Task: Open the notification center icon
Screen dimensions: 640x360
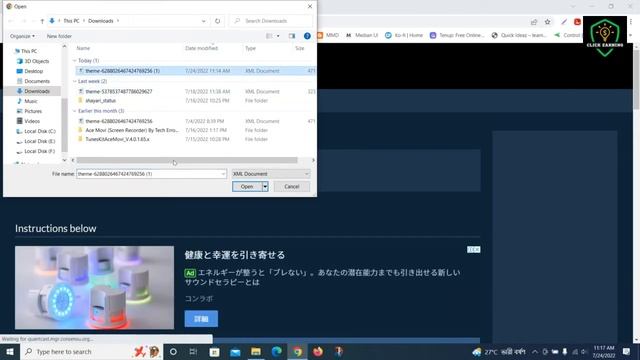Action: (627, 351)
